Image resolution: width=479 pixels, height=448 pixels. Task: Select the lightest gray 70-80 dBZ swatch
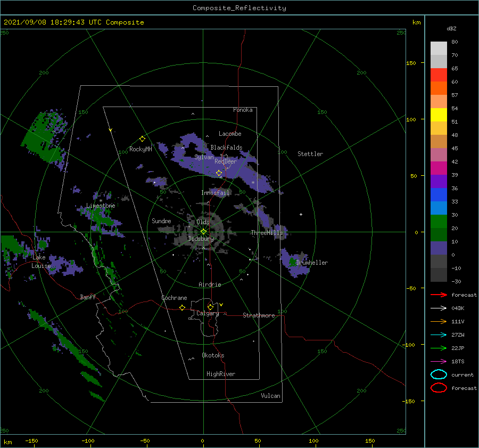tap(439, 48)
